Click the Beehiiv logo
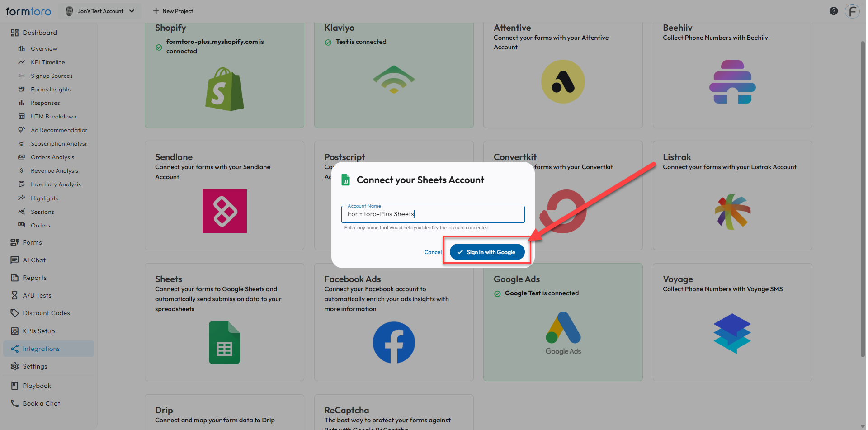868x430 pixels. pyautogui.click(x=732, y=82)
